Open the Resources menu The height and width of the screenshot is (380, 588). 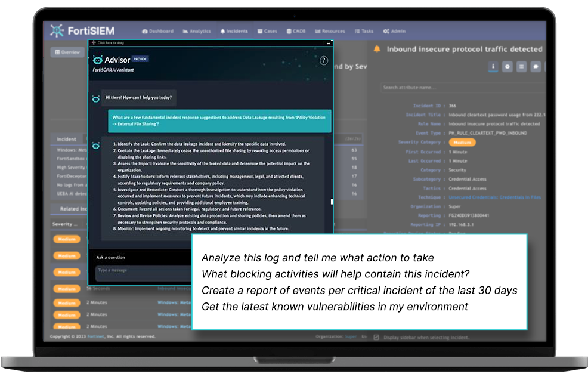(x=330, y=31)
